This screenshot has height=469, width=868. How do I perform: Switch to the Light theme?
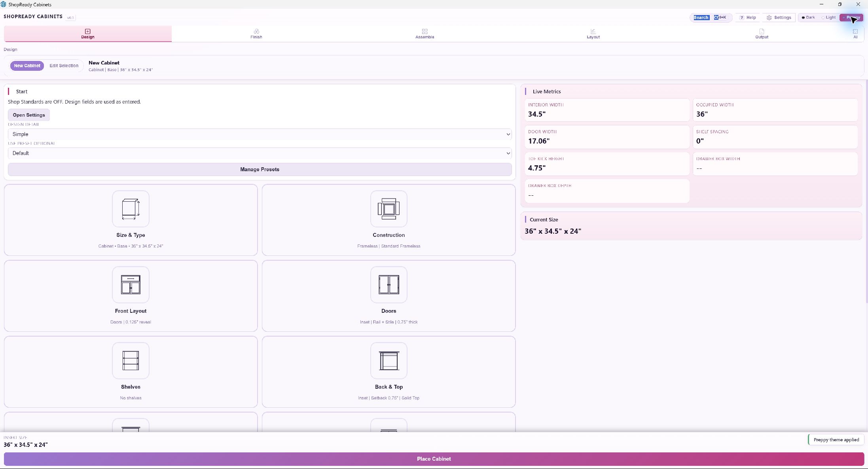pyautogui.click(x=828, y=17)
